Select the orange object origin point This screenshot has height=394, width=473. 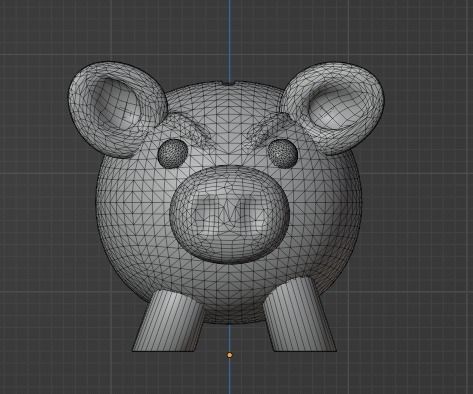tap(229, 355)
